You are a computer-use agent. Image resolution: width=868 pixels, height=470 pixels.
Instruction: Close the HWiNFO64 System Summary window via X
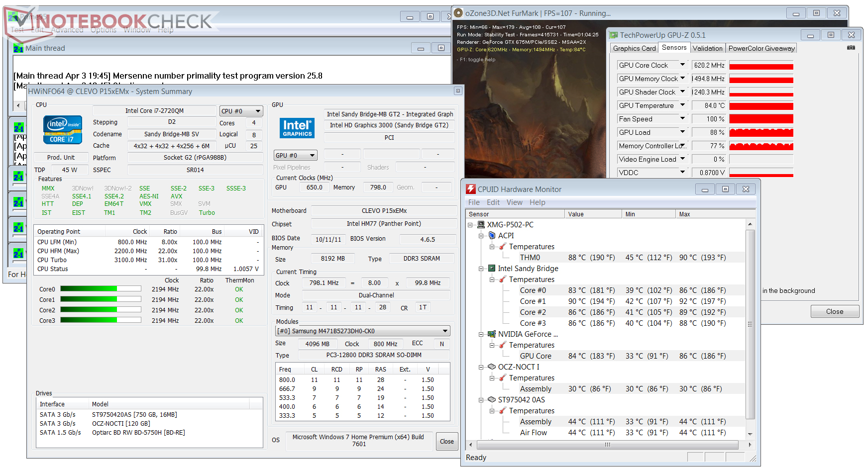458,91
